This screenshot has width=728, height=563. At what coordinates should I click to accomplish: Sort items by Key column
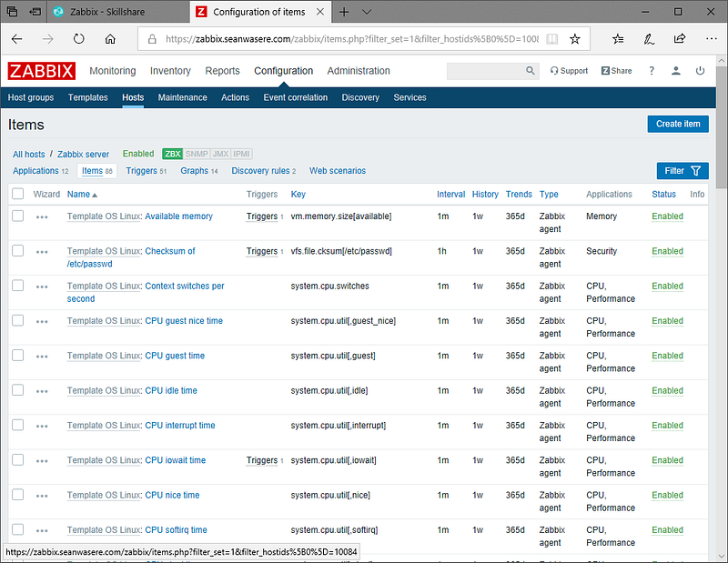pyautogui.click(x=298, y=195)
